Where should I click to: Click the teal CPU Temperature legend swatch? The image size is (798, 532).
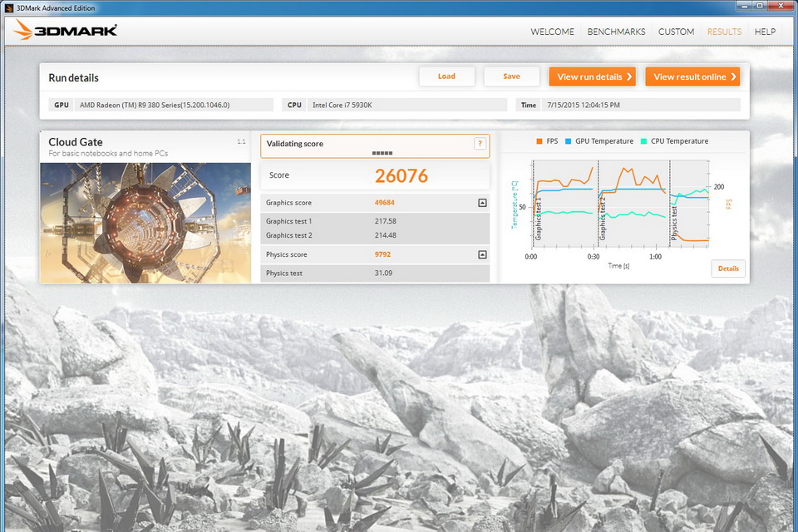(643, 141)
